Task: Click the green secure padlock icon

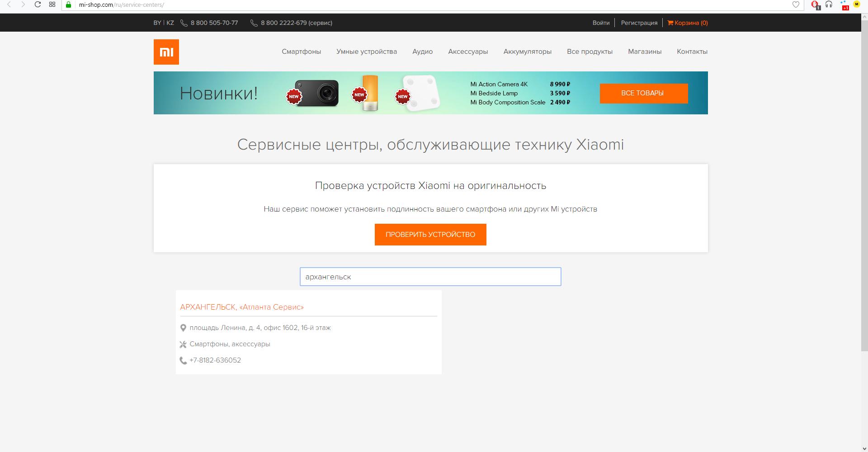Action: click(x=69, y=5)
